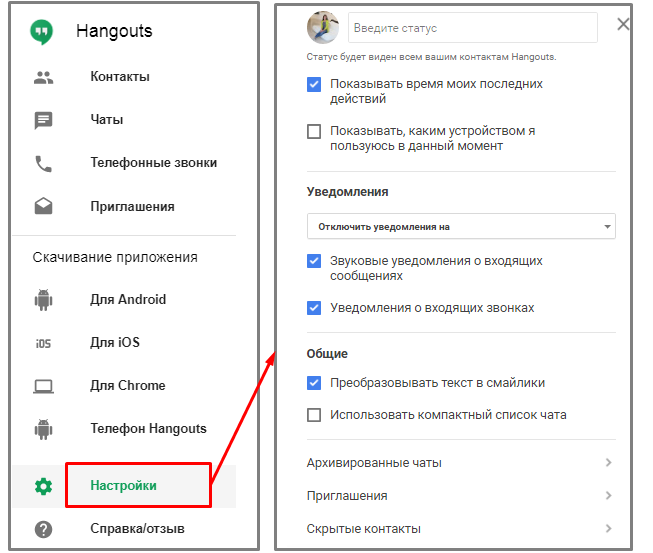Screen dimensions: 653x553
Task: Expand Скрытые контакты with its chevron
Action: click(608, 529)
